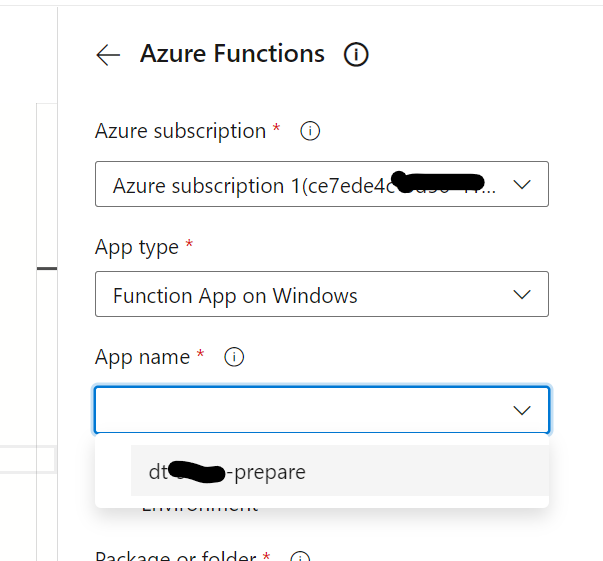603x561 pixels.
Task: Focus the App name input field
Action: tap(322, 410)
